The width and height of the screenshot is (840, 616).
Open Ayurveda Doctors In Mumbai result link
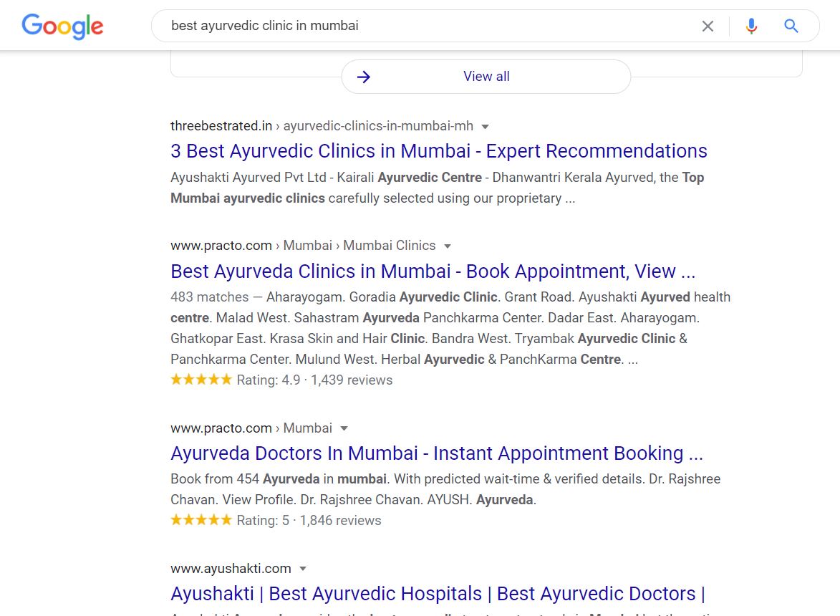tap(437, 453)
